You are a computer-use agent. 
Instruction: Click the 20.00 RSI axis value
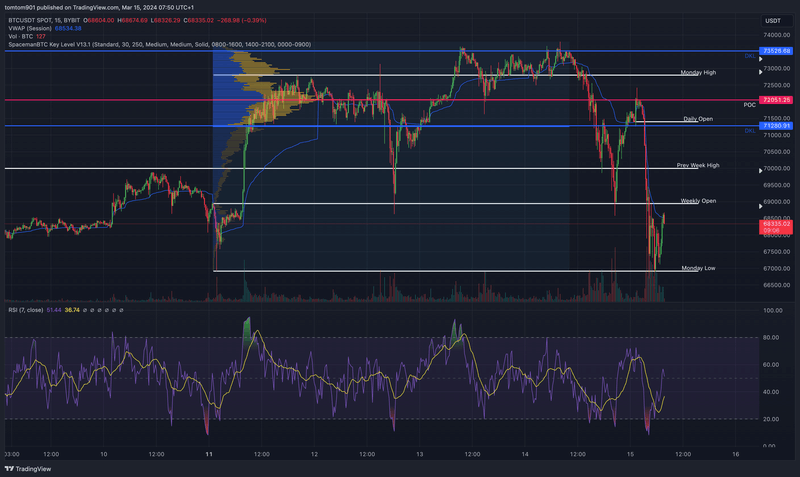pyautogui.click(x=771, y=419)
